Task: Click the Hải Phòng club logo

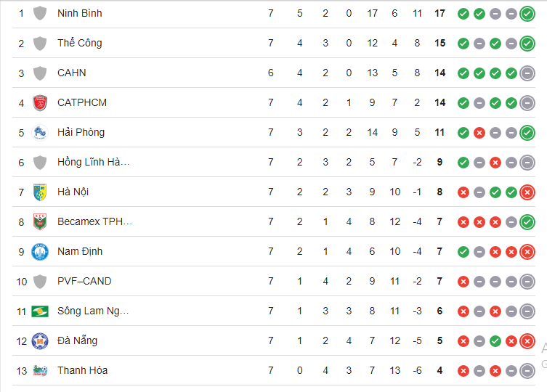Action: point(40,132)
